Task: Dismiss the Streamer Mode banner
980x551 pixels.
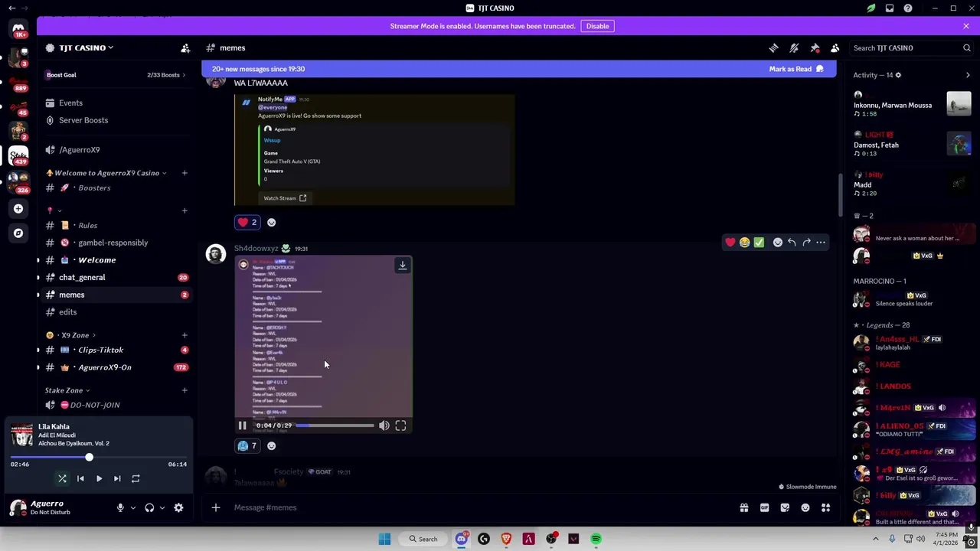Action: [966, 26]
